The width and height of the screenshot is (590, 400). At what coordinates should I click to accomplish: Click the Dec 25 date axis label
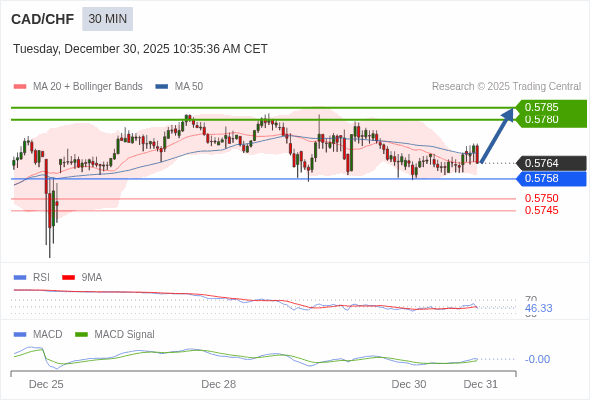click(x=46, y=384)
